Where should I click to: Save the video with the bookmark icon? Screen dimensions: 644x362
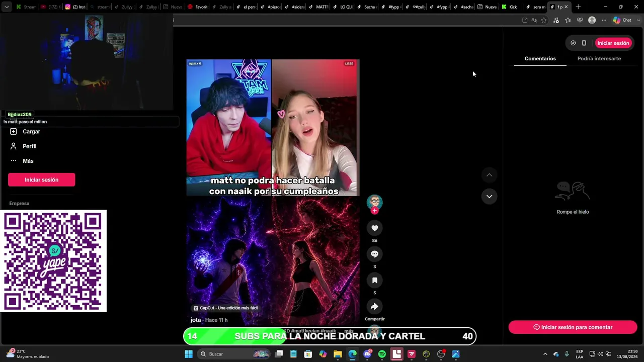tap(374, 281)
